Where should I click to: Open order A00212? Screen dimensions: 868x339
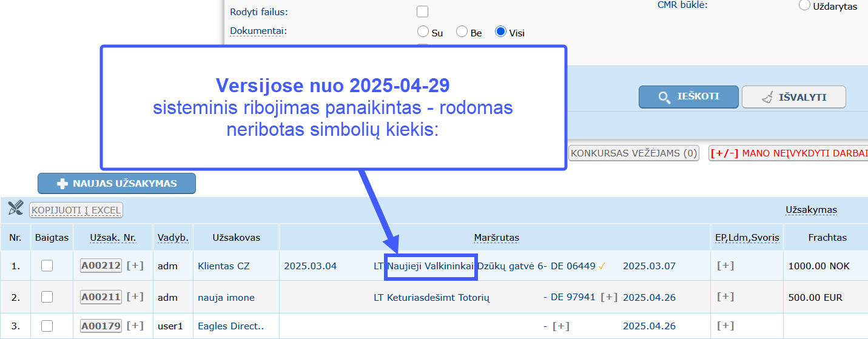click(x=101, y=266)
